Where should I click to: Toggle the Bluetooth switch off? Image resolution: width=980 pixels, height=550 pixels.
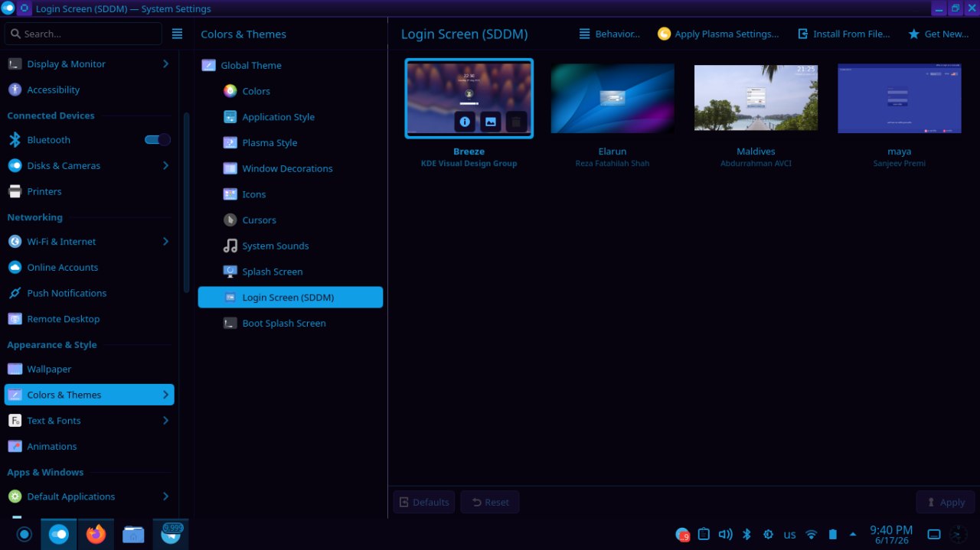click(157, 140)
